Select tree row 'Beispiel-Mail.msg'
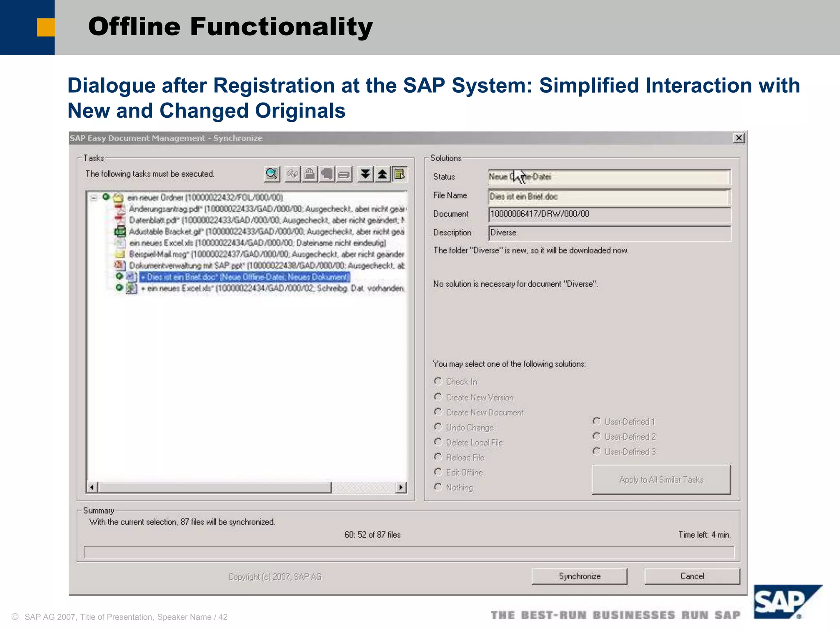 coord(267,254)
